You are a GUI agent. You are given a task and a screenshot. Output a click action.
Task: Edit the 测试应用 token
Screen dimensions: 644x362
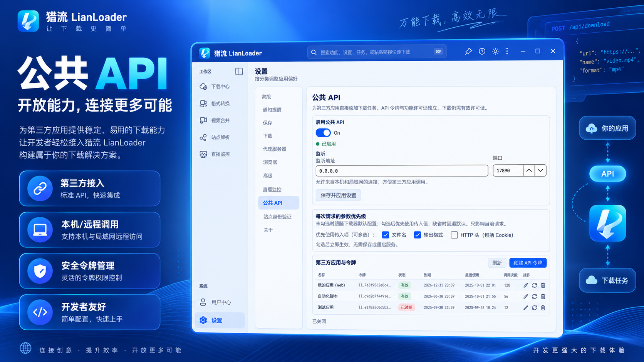(x=526, y=308)
